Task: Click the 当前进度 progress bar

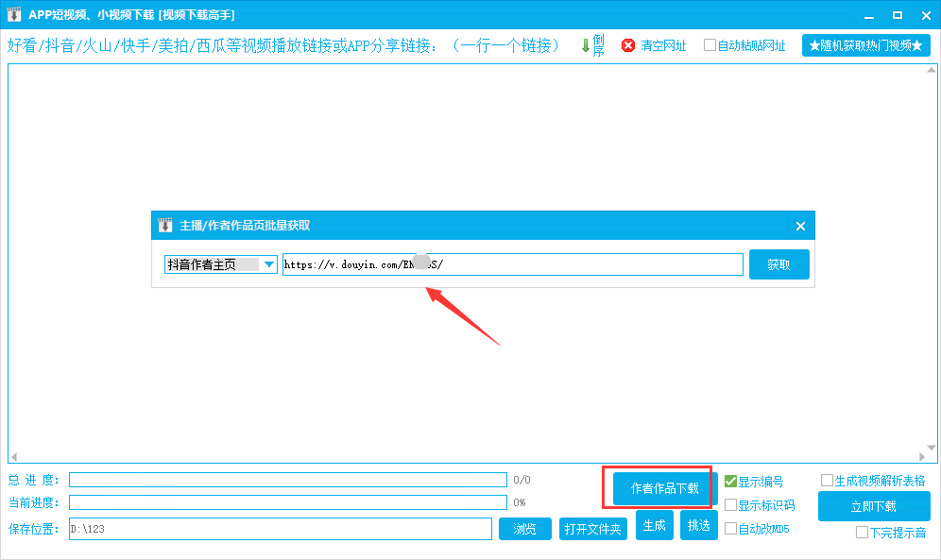Action: (288, 502)
